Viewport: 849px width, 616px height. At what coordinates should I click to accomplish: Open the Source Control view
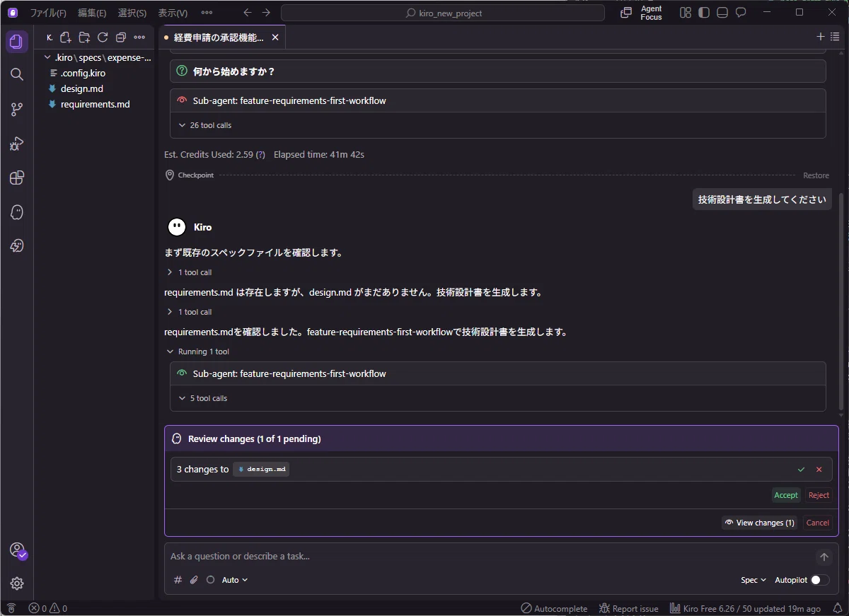[17, 109]
